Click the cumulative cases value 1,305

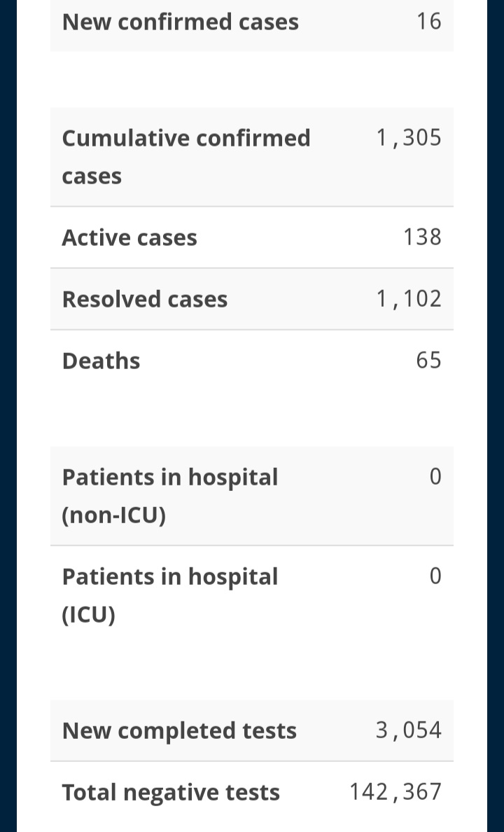[x=409, y=138]
